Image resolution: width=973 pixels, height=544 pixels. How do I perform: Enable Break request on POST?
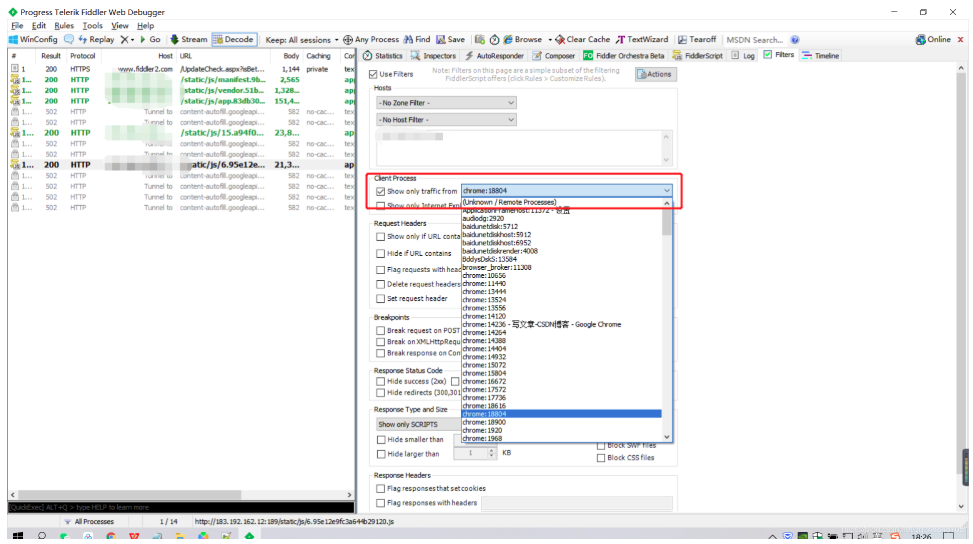coord(380,331)
